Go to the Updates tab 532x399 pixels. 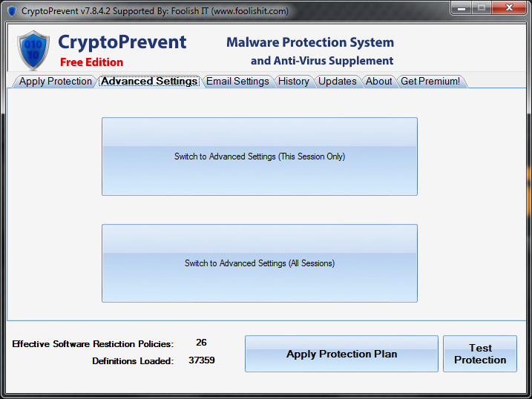point(338,82)
